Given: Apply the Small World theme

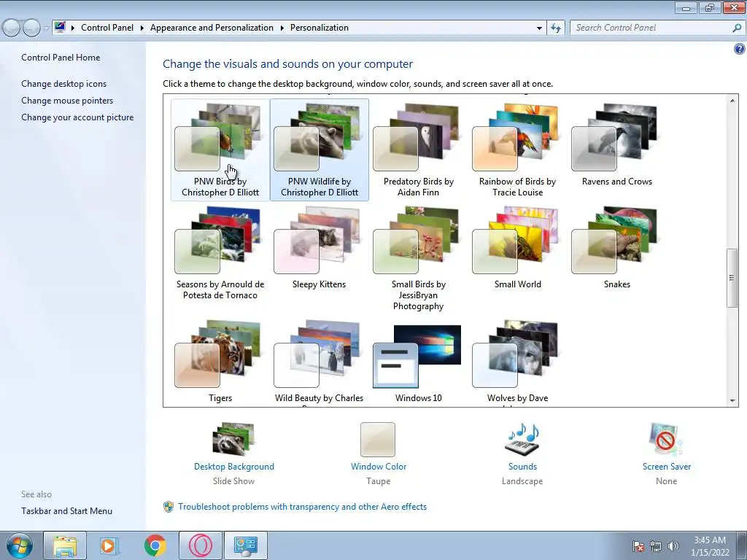Looking at the screenshot, I should [x=517, y=248].
